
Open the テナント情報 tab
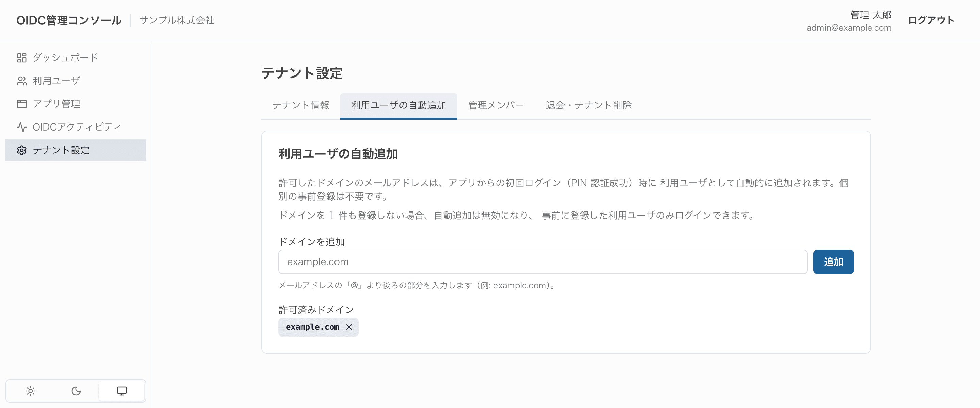[301, 105]
